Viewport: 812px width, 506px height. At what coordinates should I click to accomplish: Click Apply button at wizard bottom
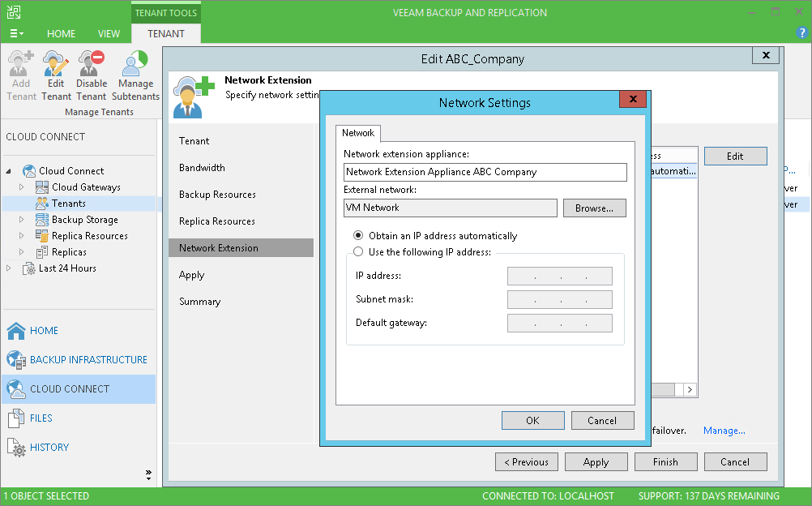596,462
